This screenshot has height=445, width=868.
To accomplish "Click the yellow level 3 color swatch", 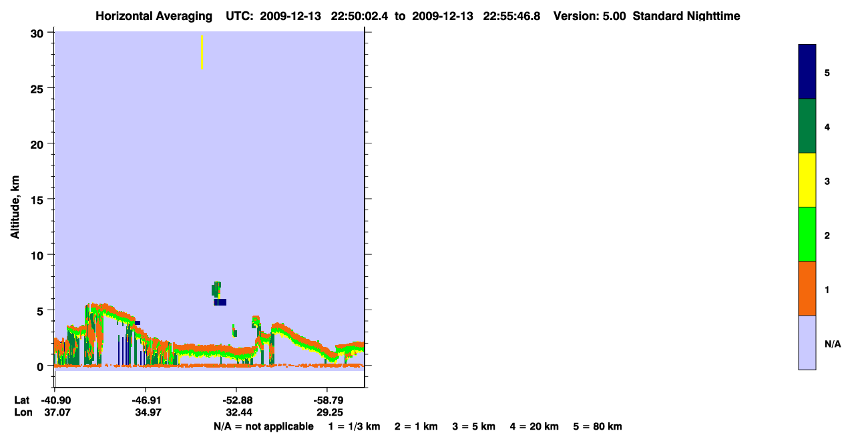I will (x=807, y=180).
